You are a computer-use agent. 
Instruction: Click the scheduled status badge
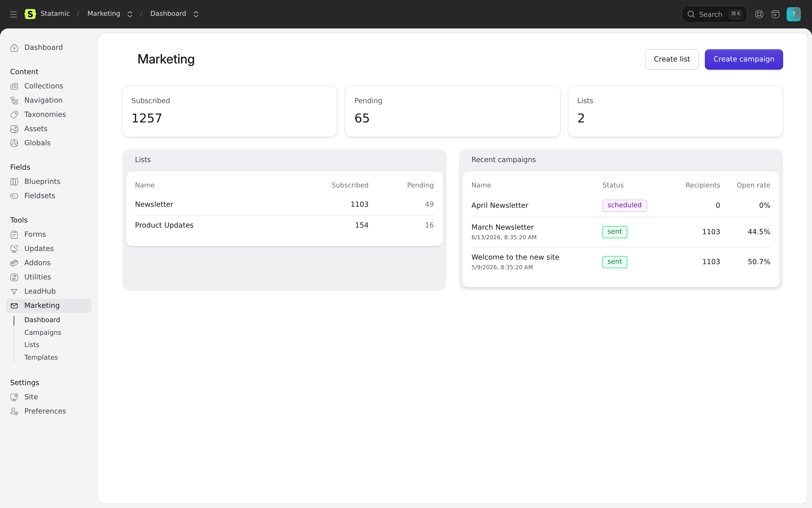point(624,205)
